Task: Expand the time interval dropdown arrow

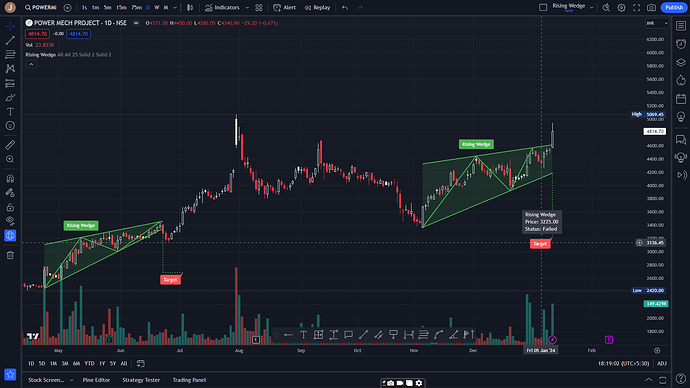Action: click(175, 7)
